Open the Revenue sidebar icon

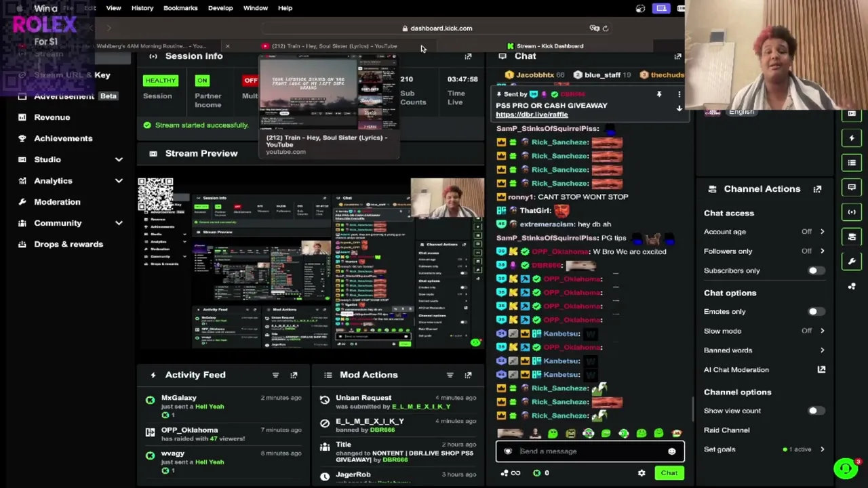(x=22, y=117)
